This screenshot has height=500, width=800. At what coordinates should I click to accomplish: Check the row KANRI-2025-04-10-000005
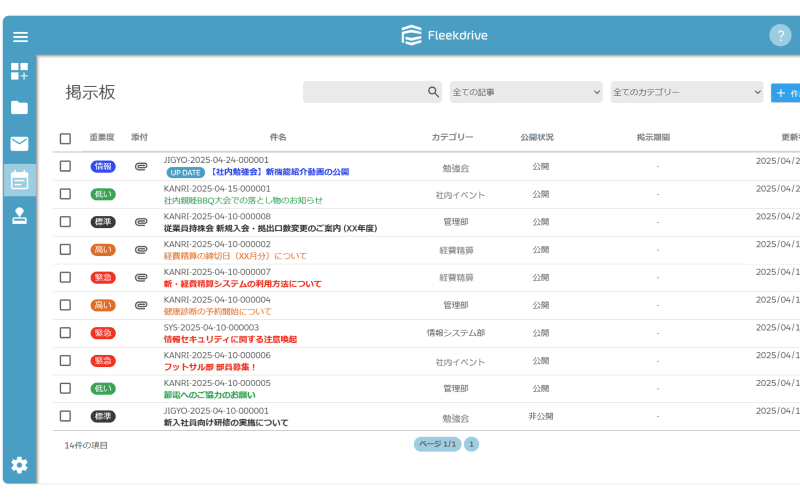coord(65,389)
